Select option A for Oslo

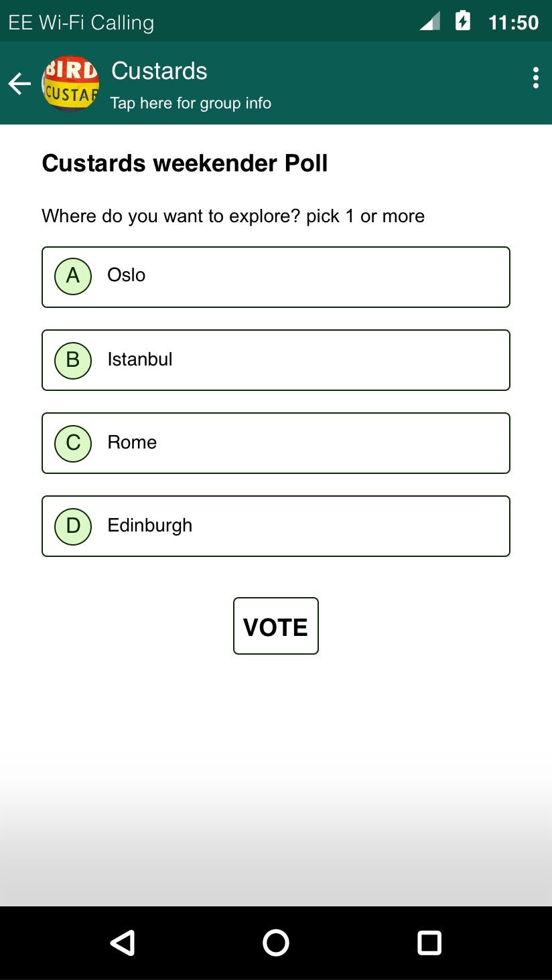[x=72, y=276]
